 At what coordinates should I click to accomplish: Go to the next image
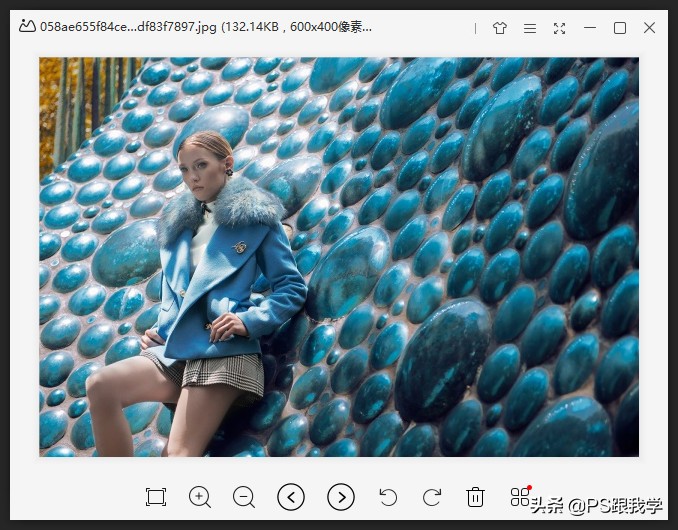click(x=341, y=497)
